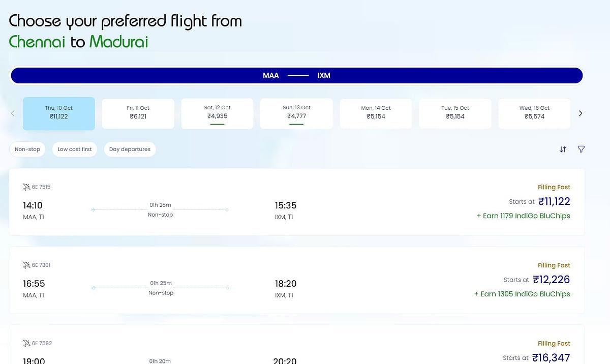The image size is (610, 364).
Task: Select the Tue, 15 Oct date tab
Action: (455, 113)
